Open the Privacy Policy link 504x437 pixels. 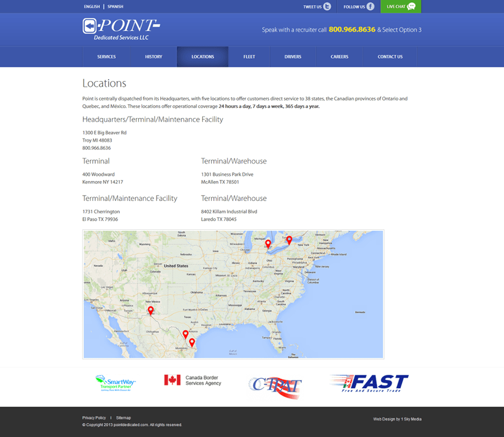(94, 418)
